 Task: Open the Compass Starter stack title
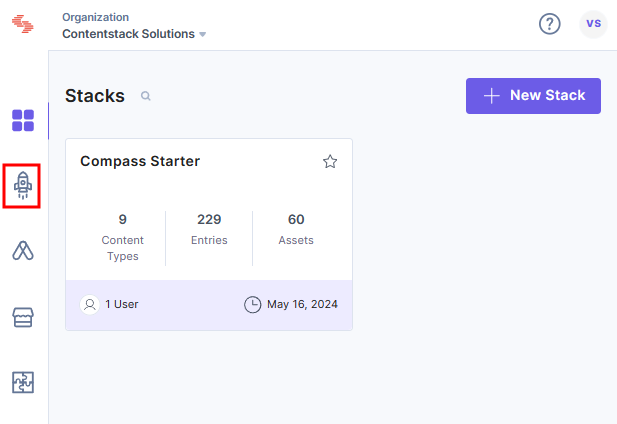click(140, 161)
